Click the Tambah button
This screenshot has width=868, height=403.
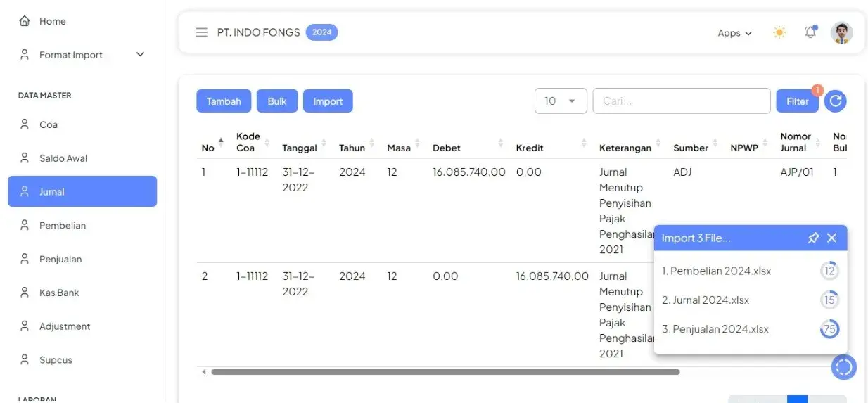point(224,101)
